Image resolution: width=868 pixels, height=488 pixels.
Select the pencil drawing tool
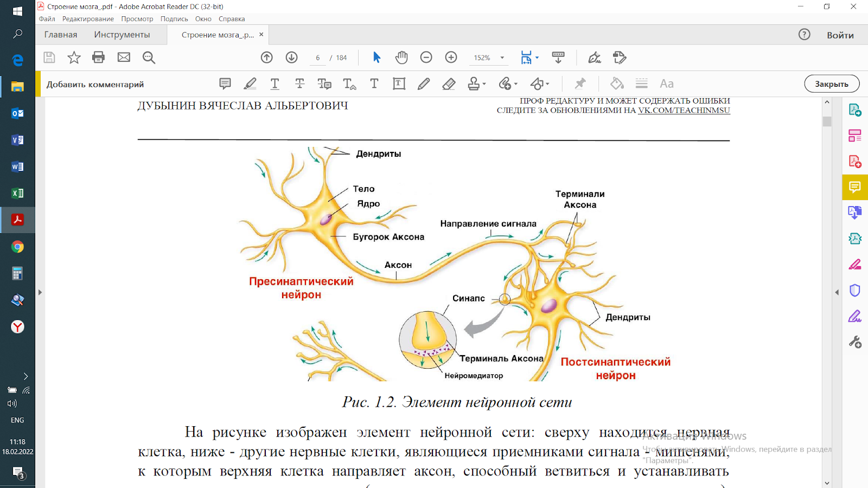424,84
